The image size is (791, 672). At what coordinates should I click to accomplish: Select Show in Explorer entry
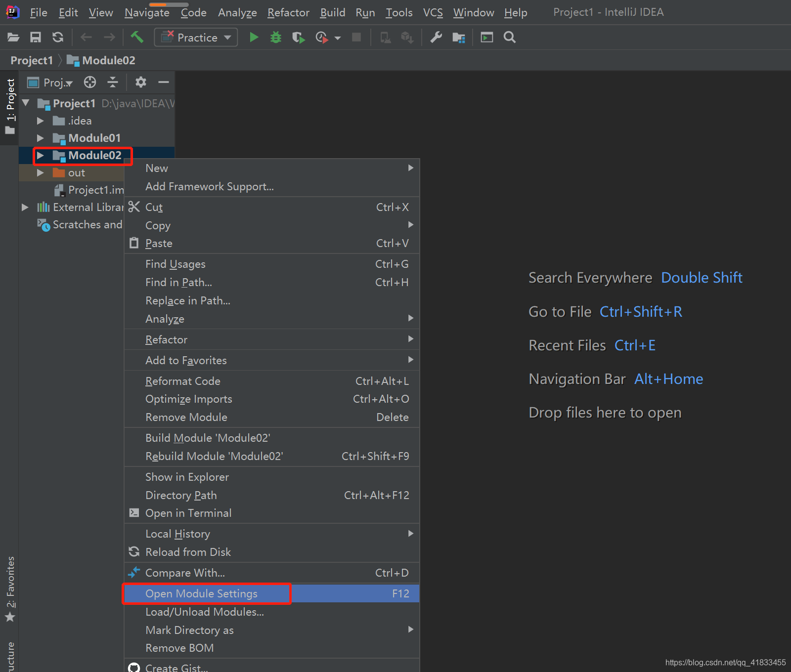[271, 477]
